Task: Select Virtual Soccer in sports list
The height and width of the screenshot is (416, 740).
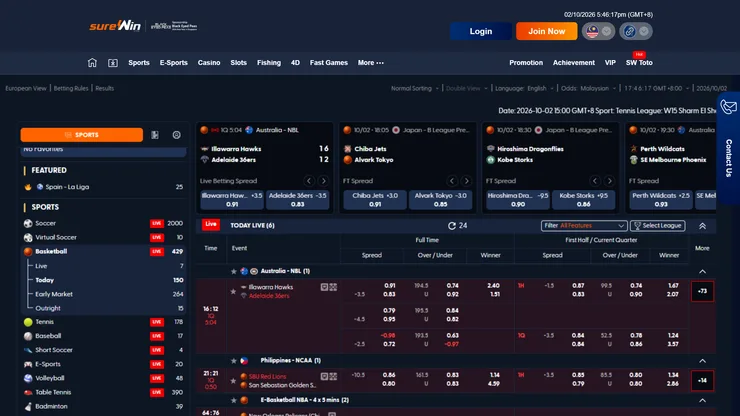Action: (x=103, y=238)
